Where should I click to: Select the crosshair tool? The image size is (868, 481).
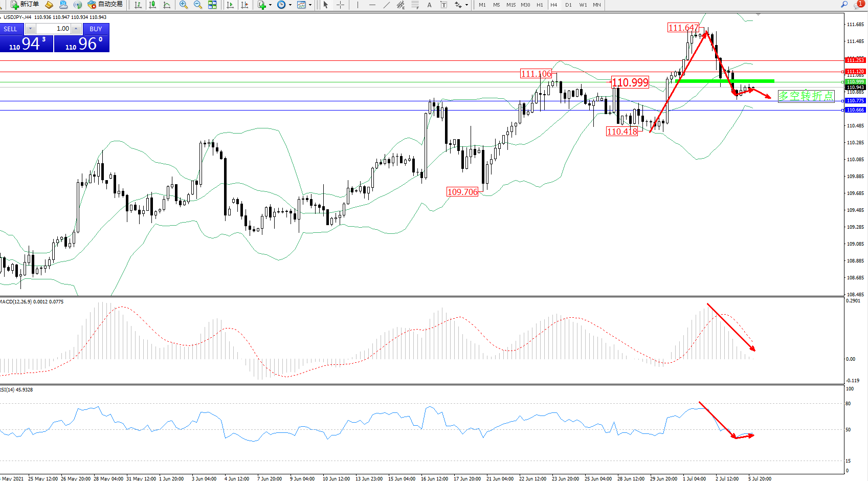(340, 5)
